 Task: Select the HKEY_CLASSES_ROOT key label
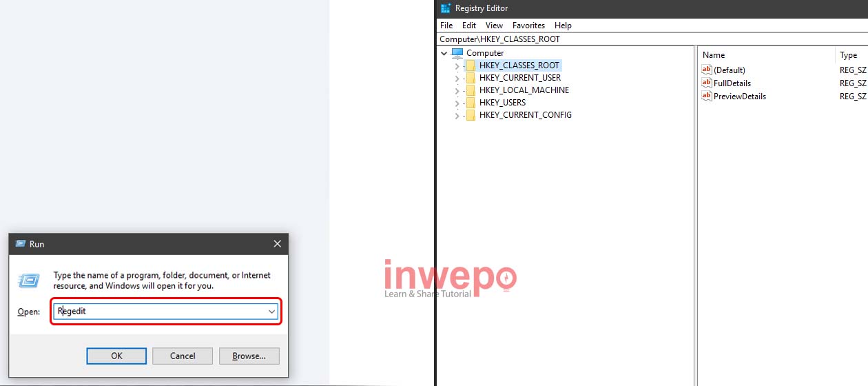(519, 65)
